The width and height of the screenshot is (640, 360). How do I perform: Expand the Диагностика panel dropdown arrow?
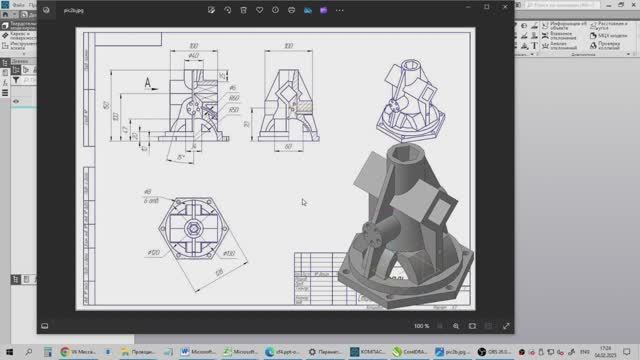click(x=628, y=54)
